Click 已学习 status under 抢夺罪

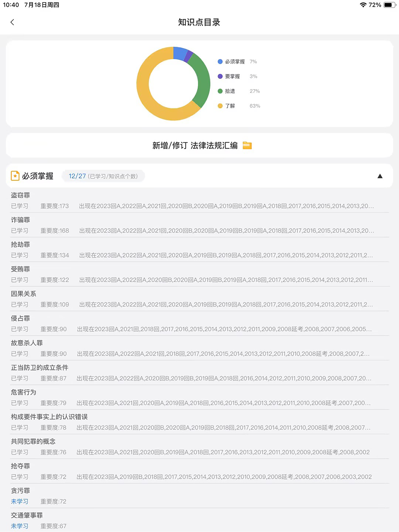pyautogui.click(x=19, y=477)
